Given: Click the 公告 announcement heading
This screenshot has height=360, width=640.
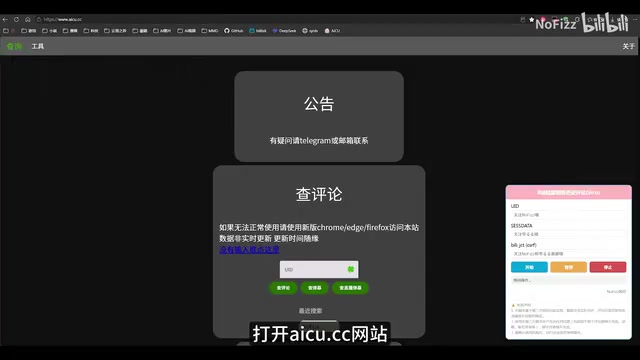Looking at the screenshot, I should [x=319, y=104].
